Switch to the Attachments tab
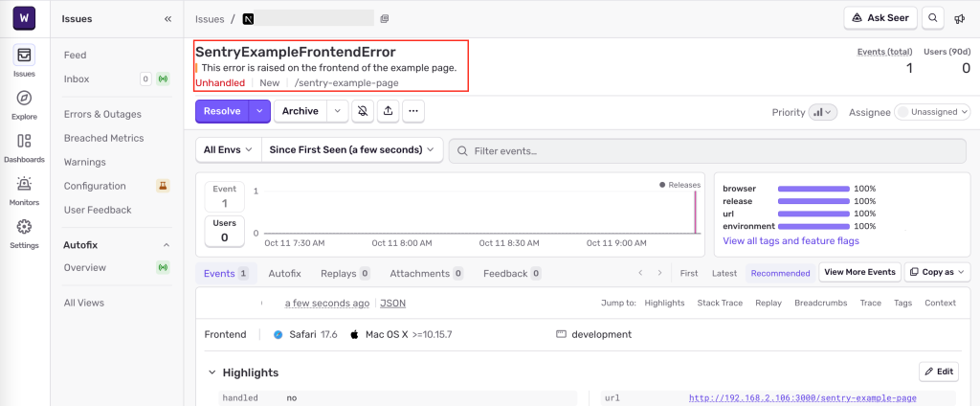This screenshot has height=406, width=980. [426, 273]
